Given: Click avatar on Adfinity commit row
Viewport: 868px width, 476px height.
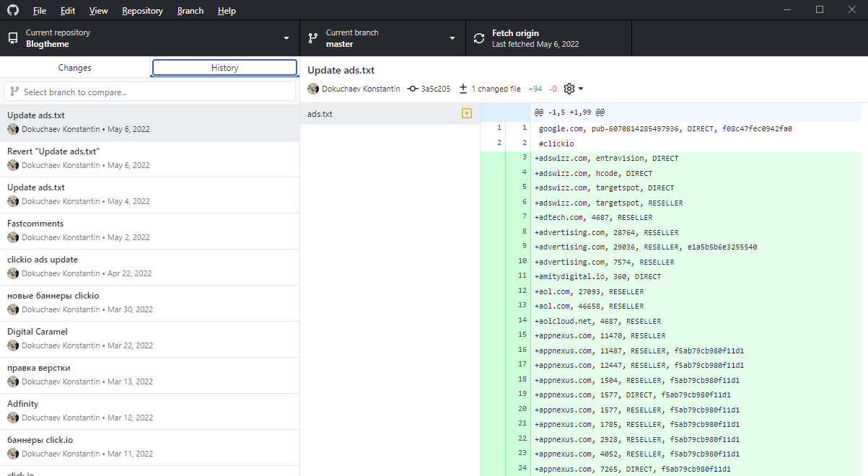Looking at the screenshot, I should [13, 418].
